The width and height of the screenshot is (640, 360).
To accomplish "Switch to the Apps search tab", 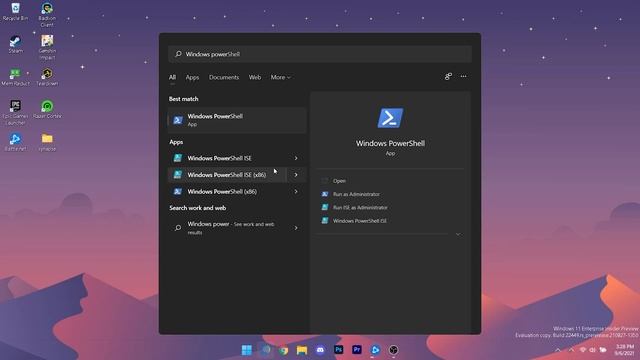I will 192,77.
